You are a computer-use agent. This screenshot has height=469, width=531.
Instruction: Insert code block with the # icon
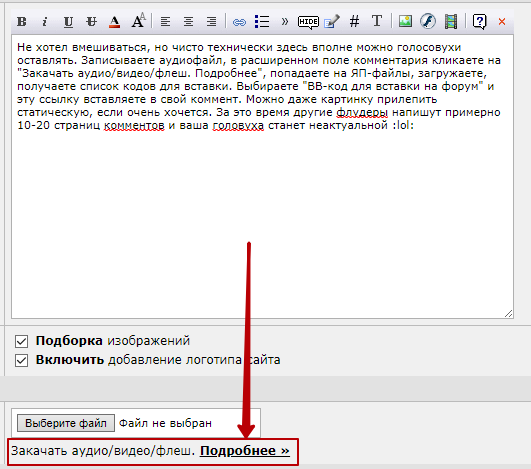pos(354,22)
